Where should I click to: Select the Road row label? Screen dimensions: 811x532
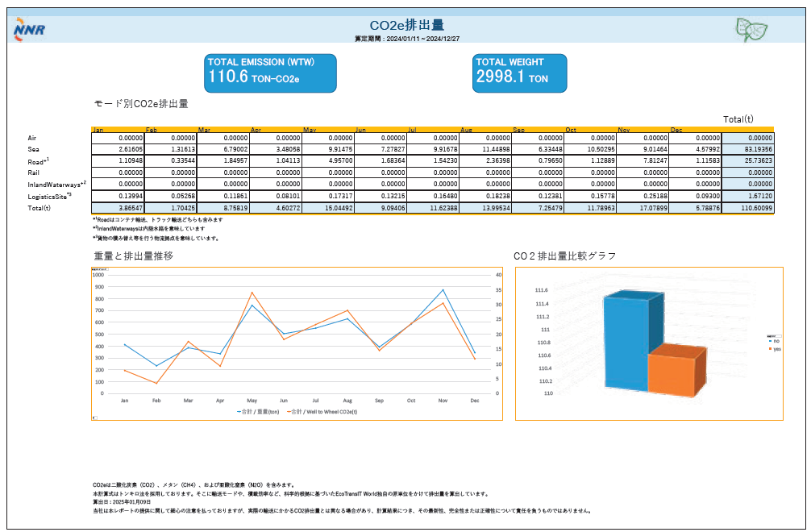click(x=38, y=161)
